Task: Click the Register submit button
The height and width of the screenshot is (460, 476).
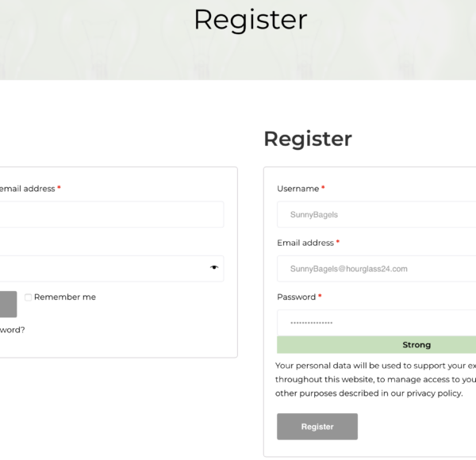Action: click(x=317, y=427)
